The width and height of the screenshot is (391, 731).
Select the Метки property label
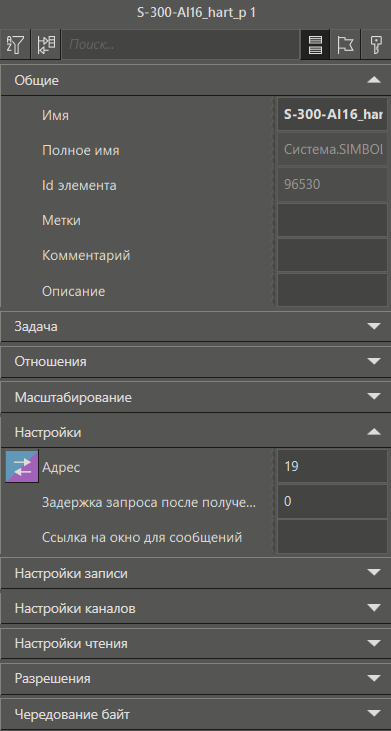pyautogui.click(x=61, y=220)
